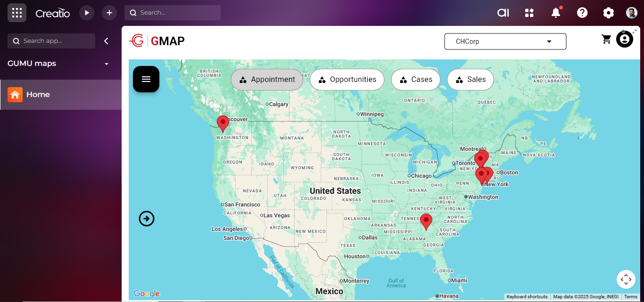Image resolution: width=644 pixels, height=302 pixels.
Task: Open the Creatio AI assistant icon
Action: pos(503,13)
